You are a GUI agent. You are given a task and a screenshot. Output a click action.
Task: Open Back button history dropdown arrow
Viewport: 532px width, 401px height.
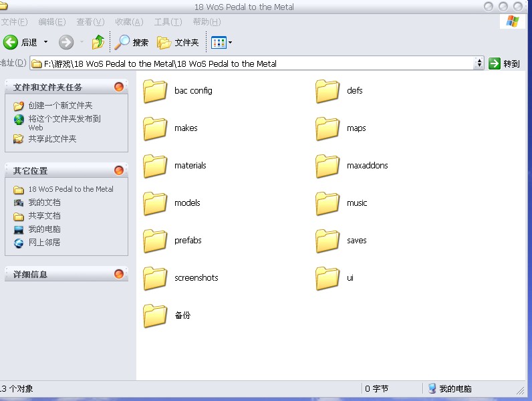(x=46, y=43)
